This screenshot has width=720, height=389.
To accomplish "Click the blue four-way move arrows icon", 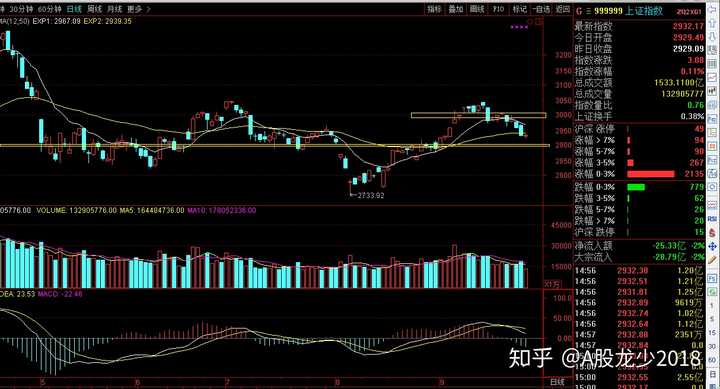I will click(x=712, y=247).
